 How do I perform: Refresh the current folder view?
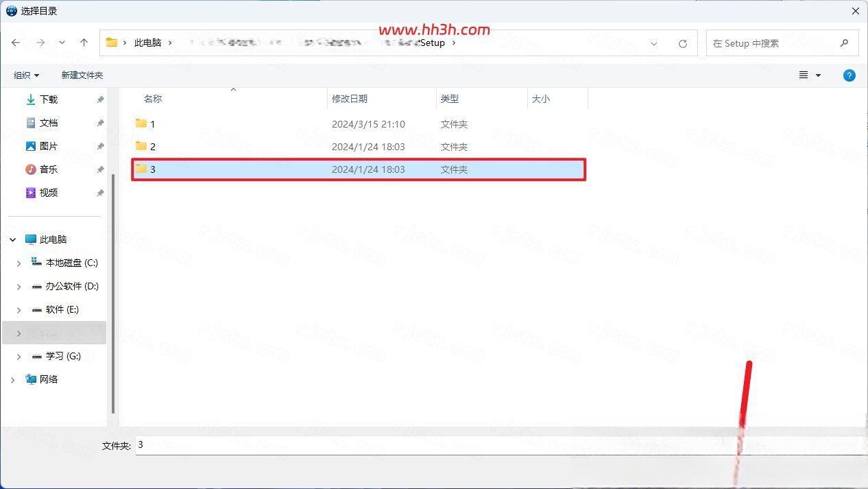682,43
